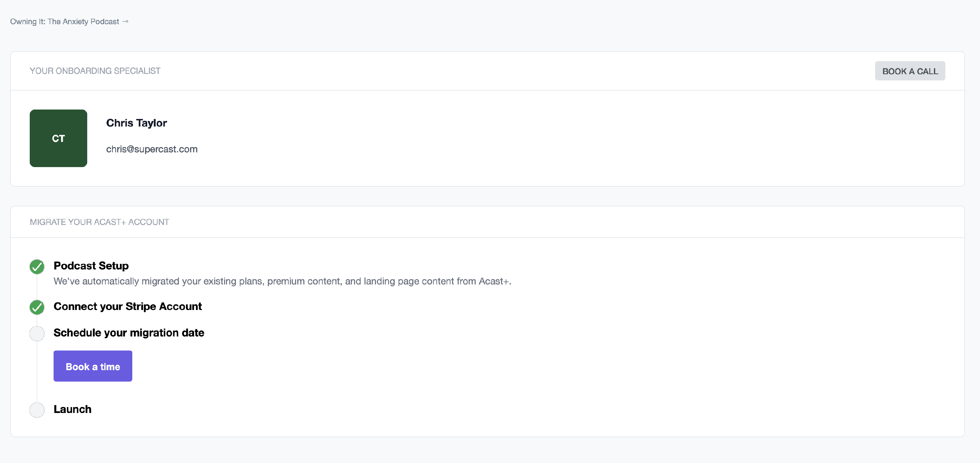Click the Connect your Stripe Account heading
The width and height of the screenshot is (980, 463).
pos(127,306)
